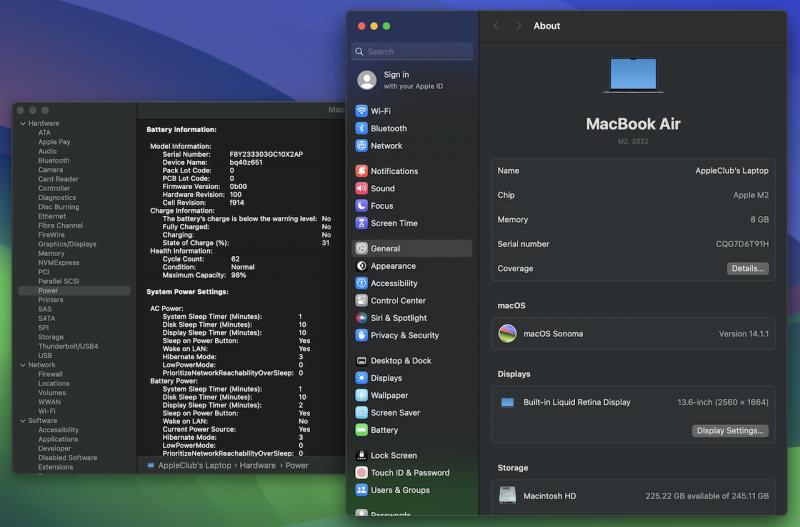Viewport: 800px width, 527px height.
Task: Open Display Settings button
Action: coord(730,431)
